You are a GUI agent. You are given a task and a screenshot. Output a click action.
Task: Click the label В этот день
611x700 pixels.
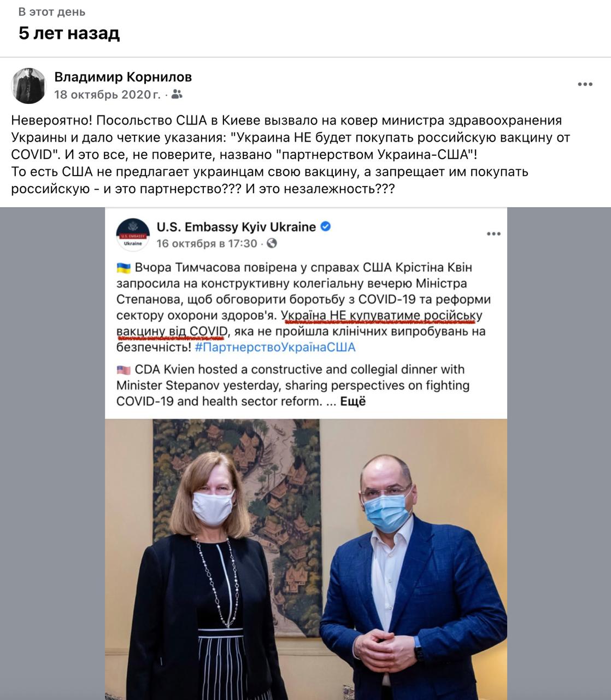(x=52, y=12)
